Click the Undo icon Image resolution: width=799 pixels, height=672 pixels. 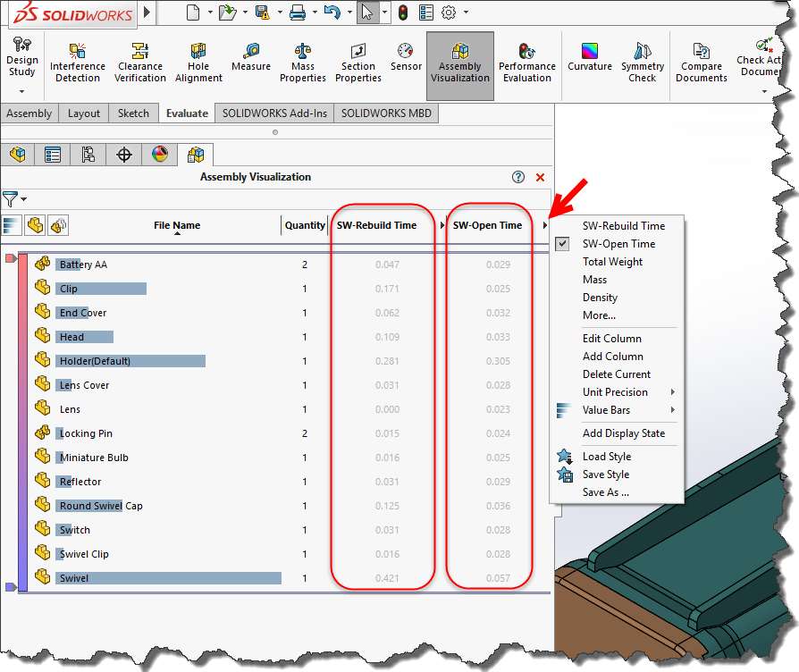(x=332, y=13)
